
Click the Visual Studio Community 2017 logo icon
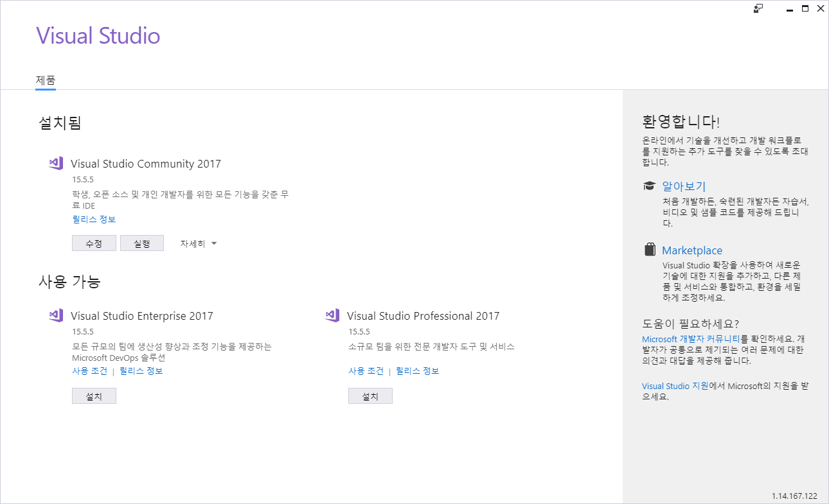tap(56, 163)
